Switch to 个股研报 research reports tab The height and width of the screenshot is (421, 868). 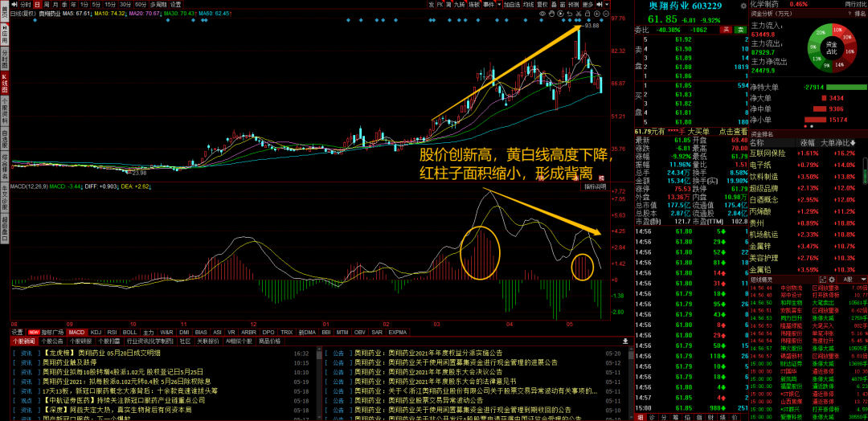click(x=81, y=341)
